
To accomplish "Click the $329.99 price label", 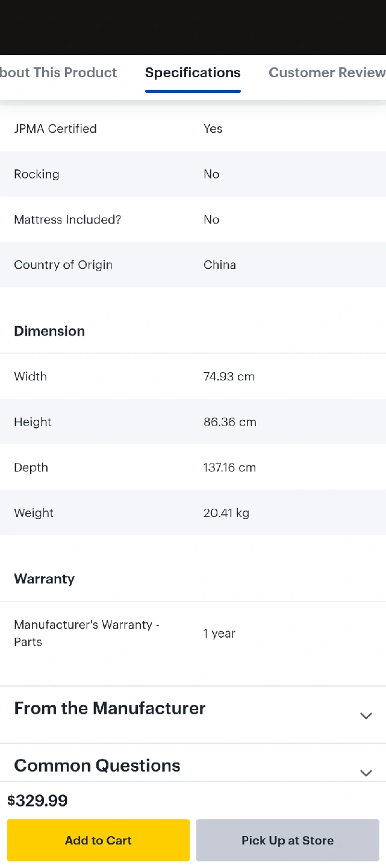I will point(37,801).
